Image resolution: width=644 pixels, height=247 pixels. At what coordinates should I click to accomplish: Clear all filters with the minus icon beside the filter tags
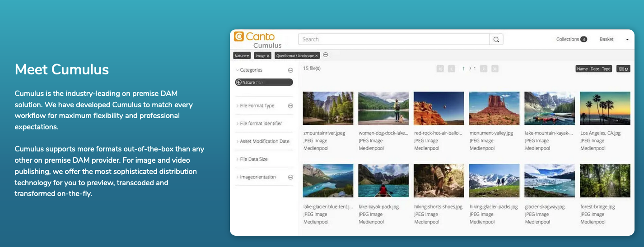(x=326, y=55)
